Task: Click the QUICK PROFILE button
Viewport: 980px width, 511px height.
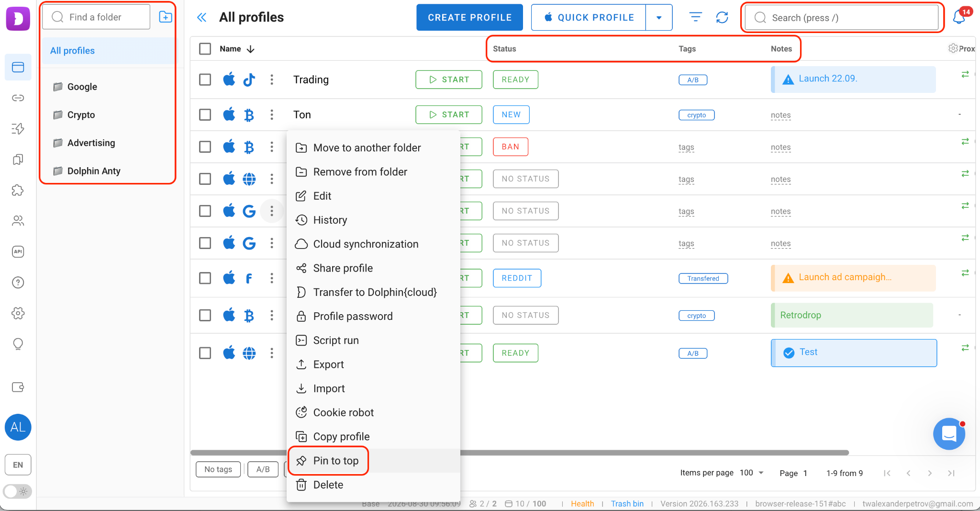Action: click(x=589, y=18)
